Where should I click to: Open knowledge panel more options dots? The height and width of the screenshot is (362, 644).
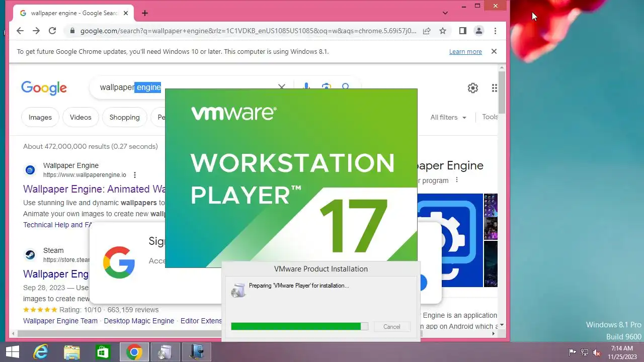tap(457, 180)
